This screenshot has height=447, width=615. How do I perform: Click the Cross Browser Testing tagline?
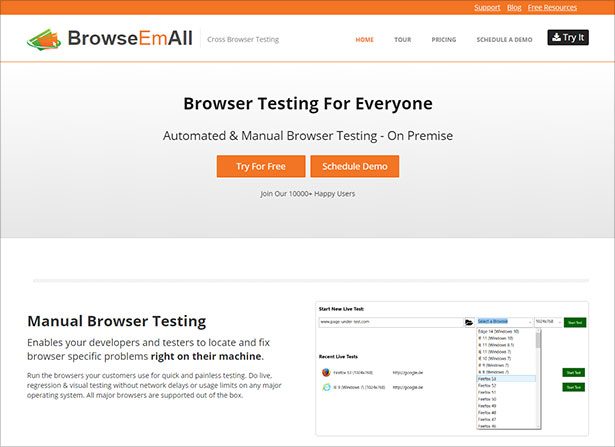tap(243, 39)
